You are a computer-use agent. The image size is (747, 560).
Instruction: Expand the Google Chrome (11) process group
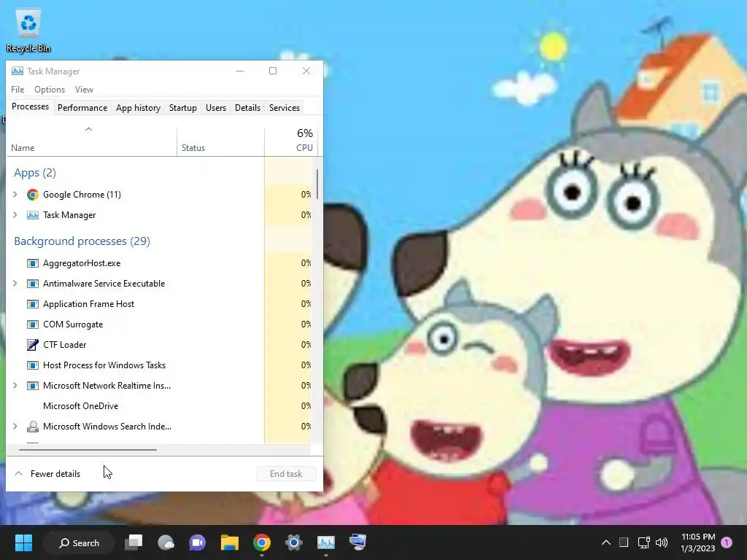[x=15, y=194]
